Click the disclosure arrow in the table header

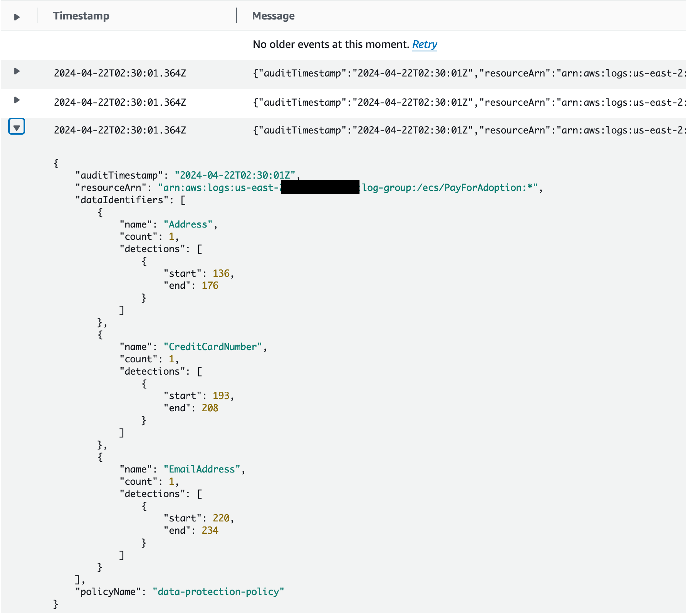click(x=17, y=16)
